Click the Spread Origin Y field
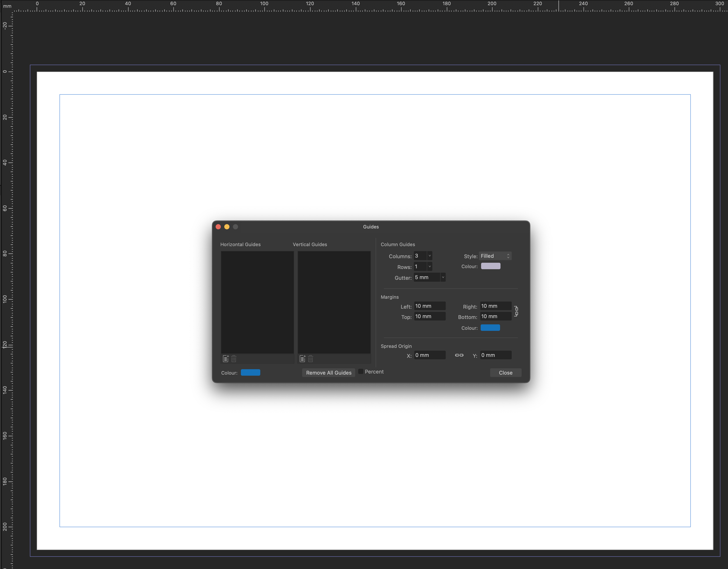Viewport: 728px width, 569px height. [496, 355]
